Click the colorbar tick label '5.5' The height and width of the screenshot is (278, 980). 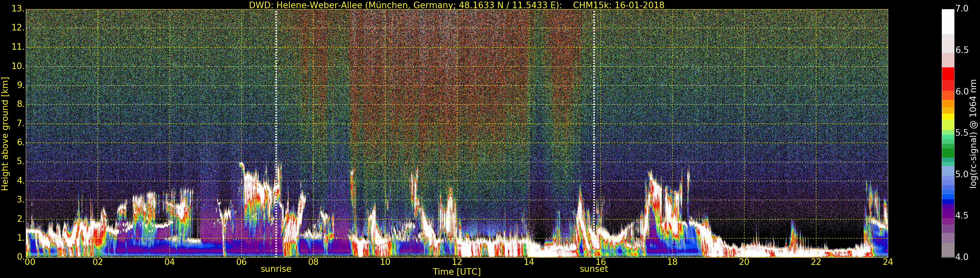[x=962, y=133]
